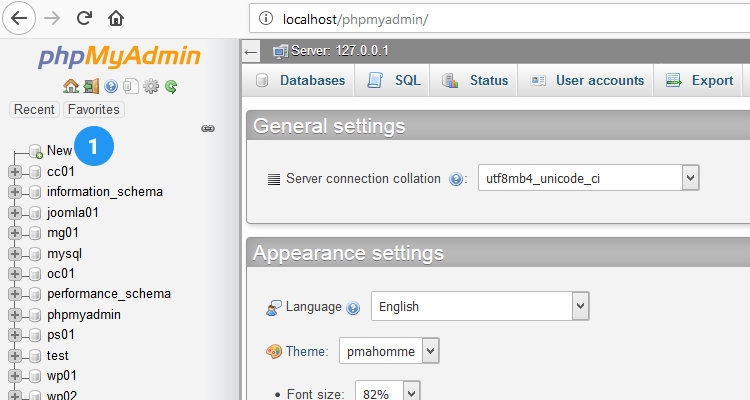Click the chain link icon in navigation panel
The width and height of the screenshot is (750, 400).
point(208,128)
